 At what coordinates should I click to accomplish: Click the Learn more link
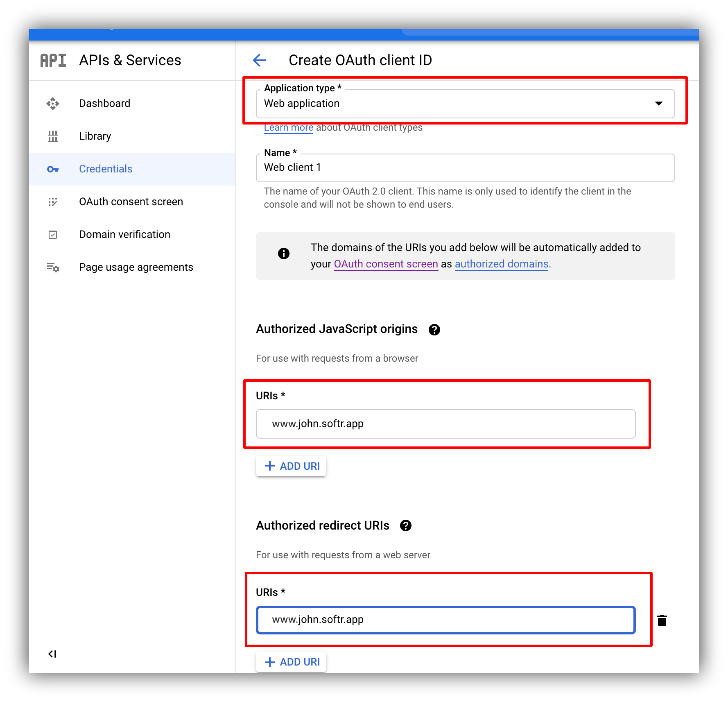pos(289,127)
